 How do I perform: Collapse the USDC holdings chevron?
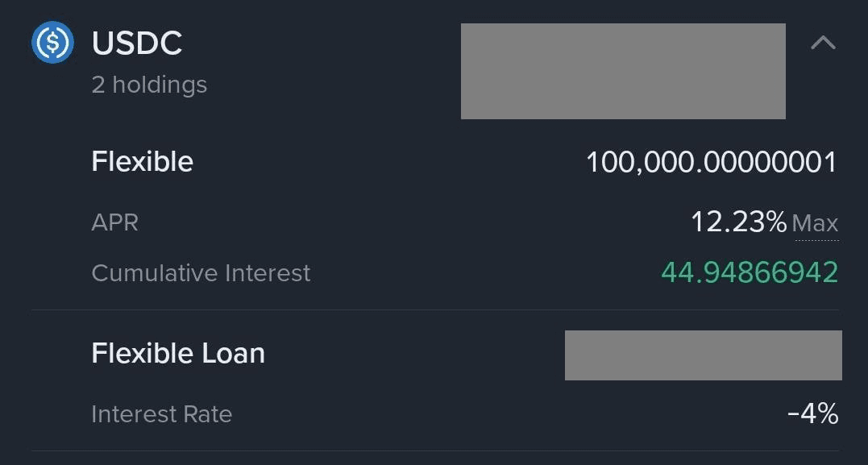pos(823,43)
